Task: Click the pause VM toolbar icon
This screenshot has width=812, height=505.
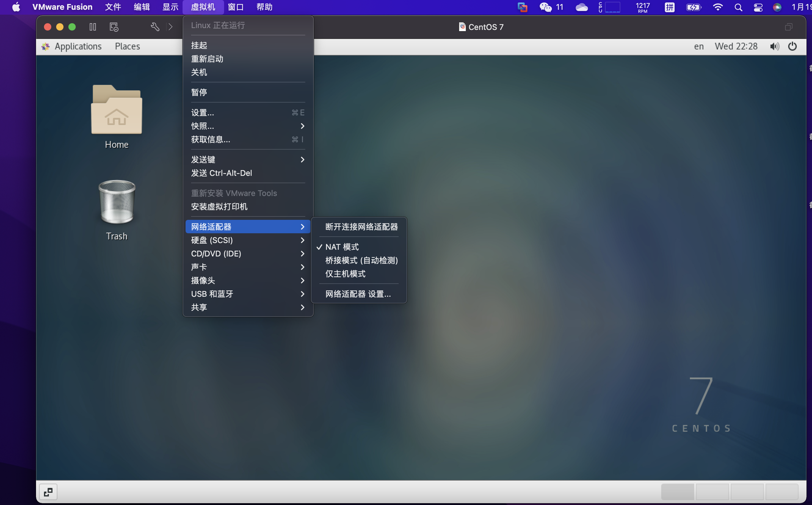Action: pyautogui.click(x=93, y=27)
